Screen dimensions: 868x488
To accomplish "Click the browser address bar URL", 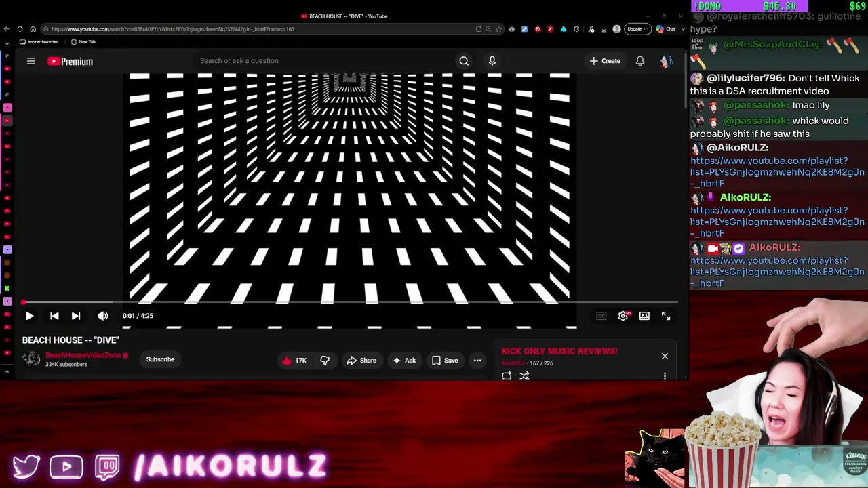I will pyautogui.click(x=172, y=29).
